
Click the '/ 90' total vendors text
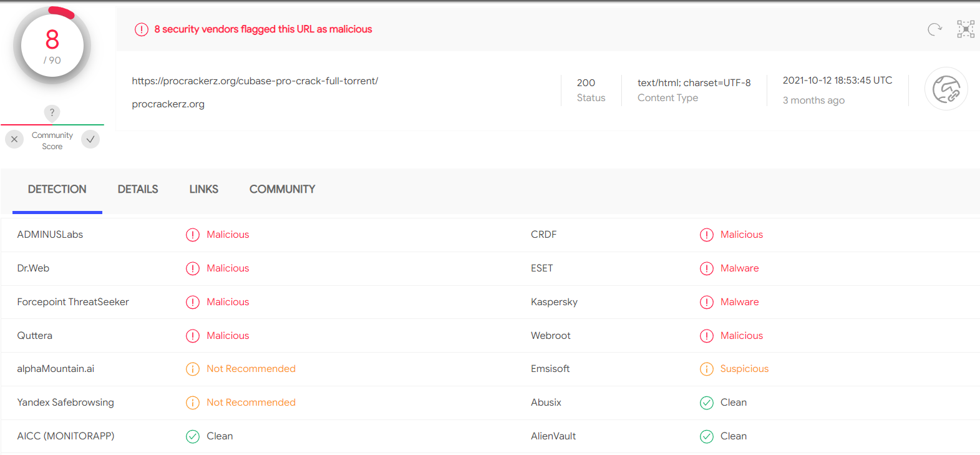pos(52,61)
